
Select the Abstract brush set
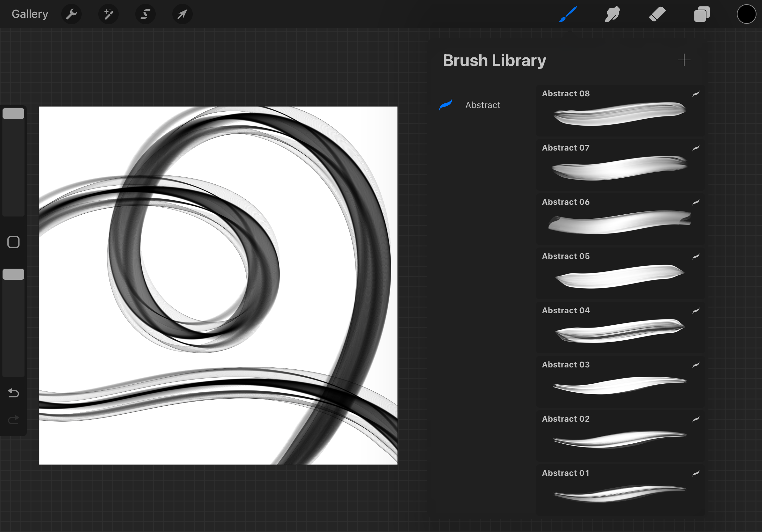(482, 105)
